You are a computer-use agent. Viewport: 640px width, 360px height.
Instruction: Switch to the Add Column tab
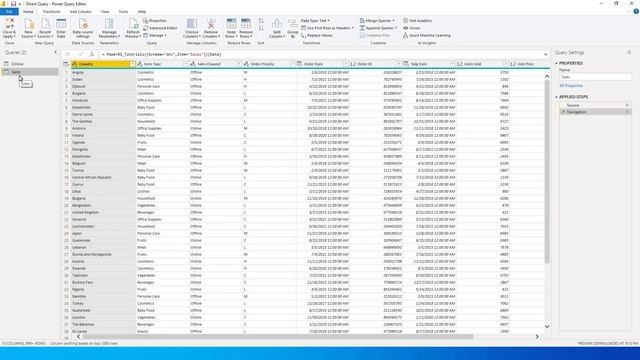pyautogui.click(x=80, y=11)
